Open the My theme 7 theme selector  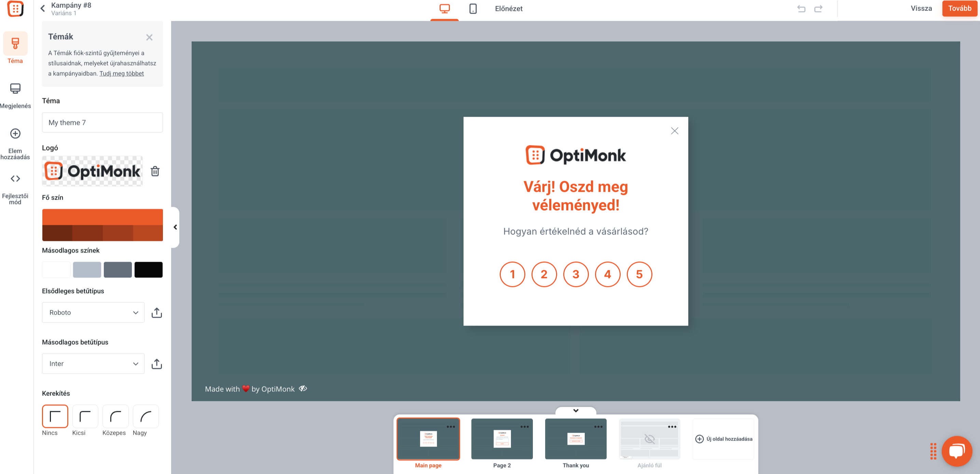[x=102, y=123]
